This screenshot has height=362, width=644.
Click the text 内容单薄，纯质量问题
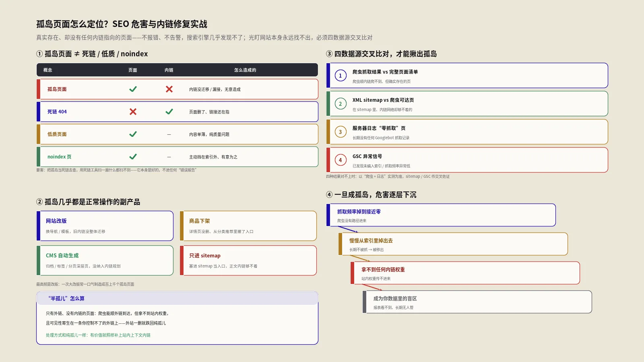(x=209, y=134)
